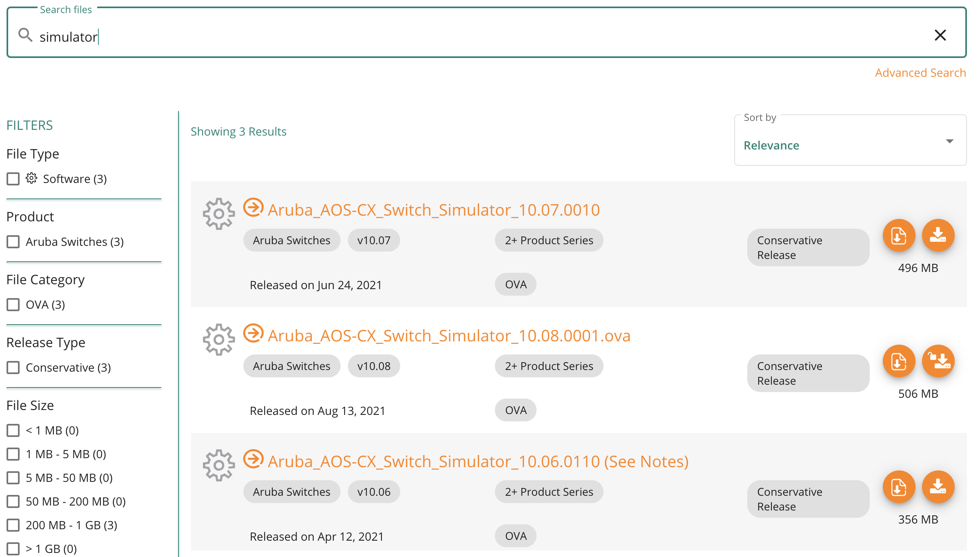
Task: Click the search magnifier icon
Action: (x=25, y=36)
